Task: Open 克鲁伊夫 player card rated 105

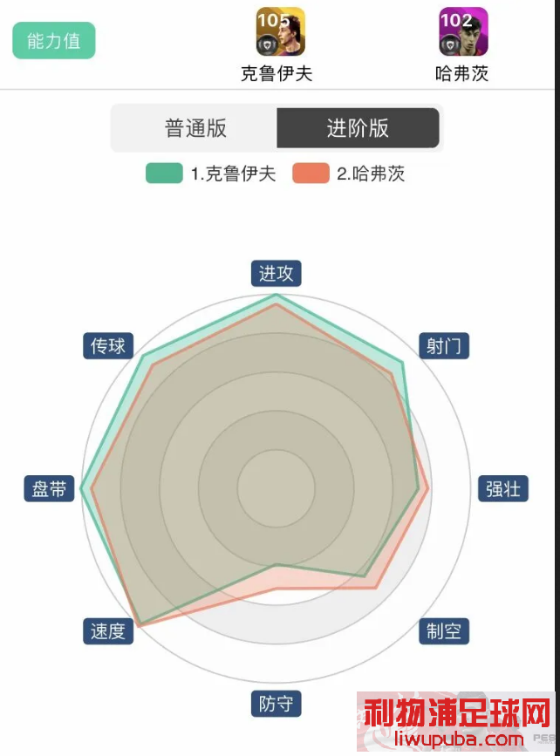Action: pyautogui.click(x=280, y=31)
